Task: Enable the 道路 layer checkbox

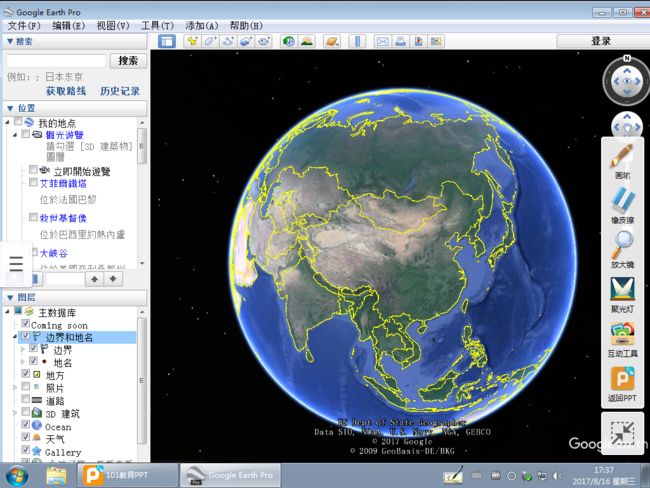Action: (x=25, y=399)
